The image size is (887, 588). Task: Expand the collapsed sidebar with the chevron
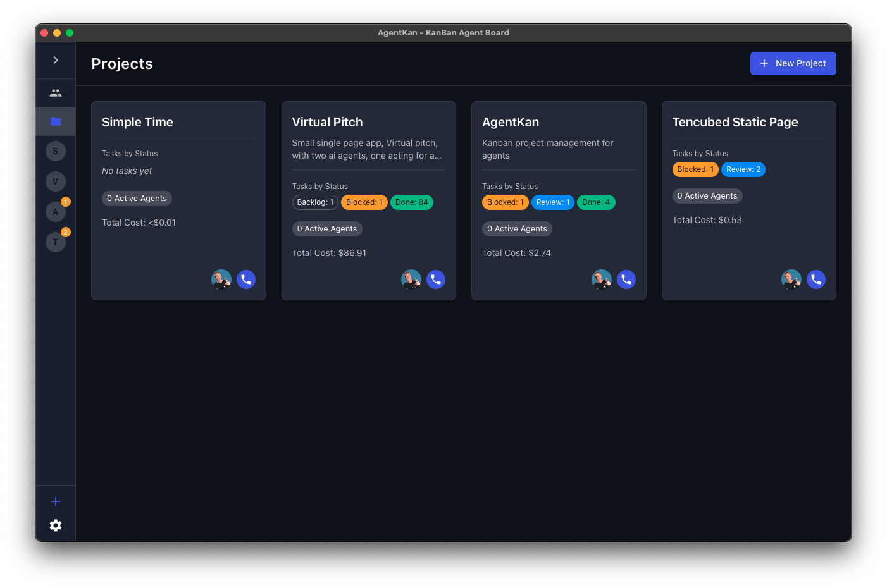click(x=55, y=60)
